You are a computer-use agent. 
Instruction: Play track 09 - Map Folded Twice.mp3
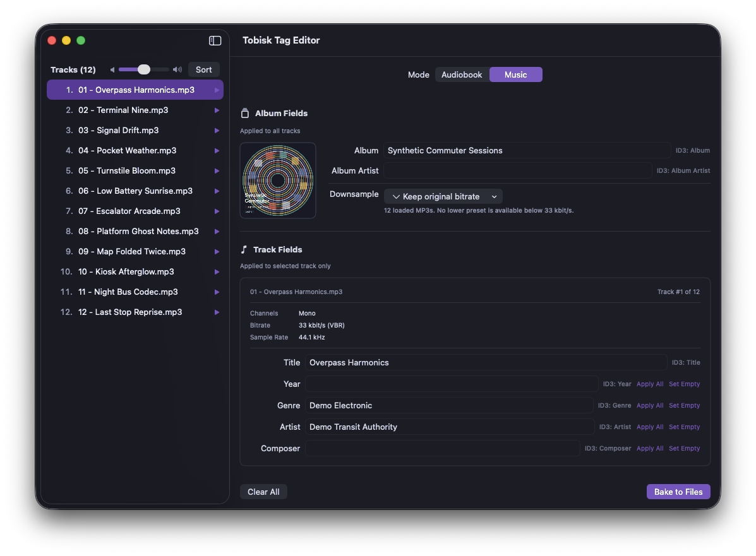point(217,252)
